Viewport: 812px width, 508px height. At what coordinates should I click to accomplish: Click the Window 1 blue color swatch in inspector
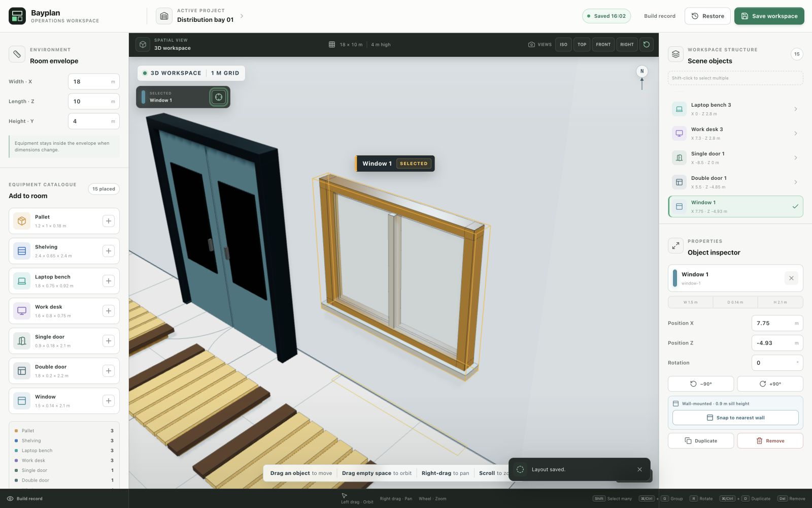675,278
